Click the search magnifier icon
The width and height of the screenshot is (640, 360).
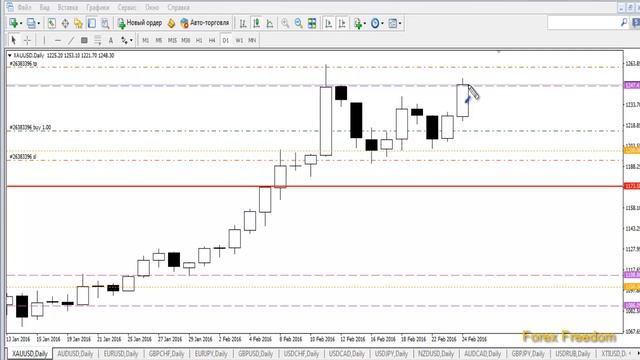click(624, 23)
